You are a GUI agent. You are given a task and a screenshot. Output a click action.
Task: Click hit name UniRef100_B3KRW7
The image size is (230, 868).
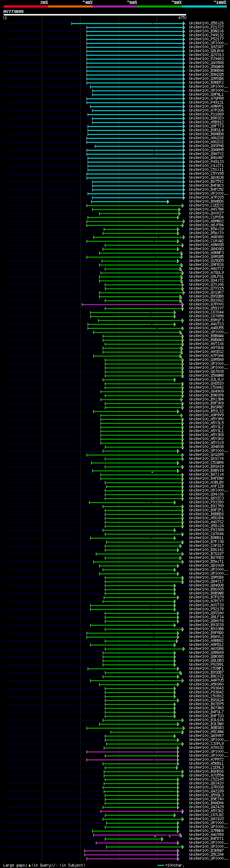(x=206, y=851)
